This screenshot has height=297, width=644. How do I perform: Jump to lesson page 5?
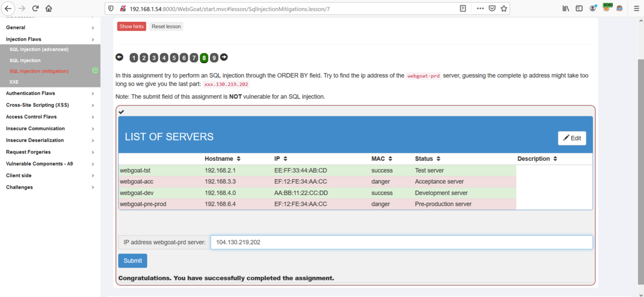(174, 58)
